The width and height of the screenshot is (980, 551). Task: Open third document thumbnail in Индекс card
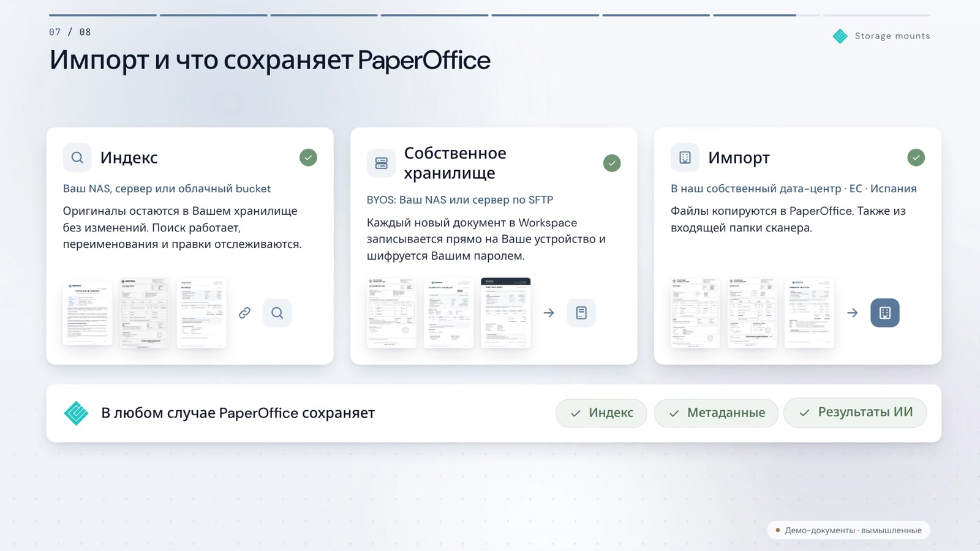pyautogui.click(x=202, y=313)
